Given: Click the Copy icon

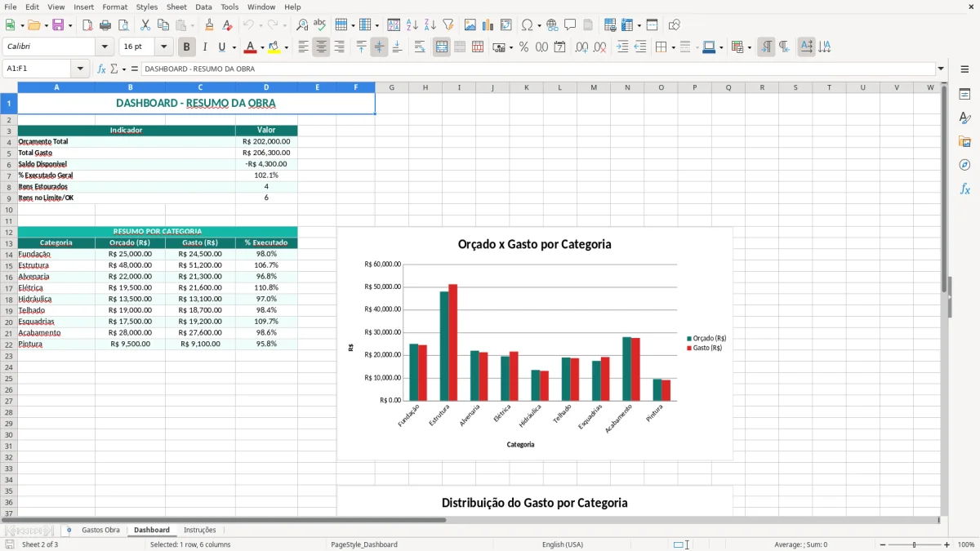Looking at the screenshot, I should tap(163, 25).
